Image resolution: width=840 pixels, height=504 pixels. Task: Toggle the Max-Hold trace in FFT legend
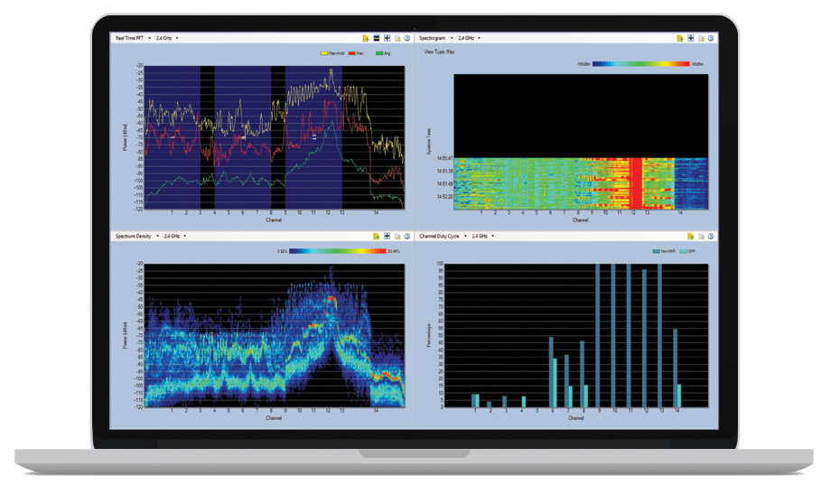click(336, 53)
